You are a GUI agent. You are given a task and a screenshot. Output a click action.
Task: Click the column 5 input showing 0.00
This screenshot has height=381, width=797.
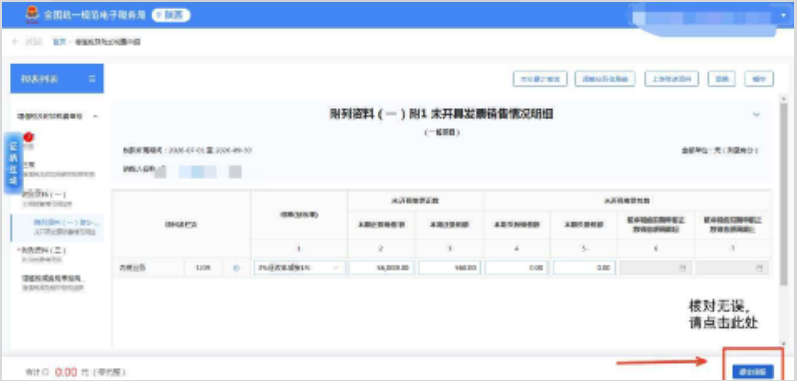click(x=584, y=268)
